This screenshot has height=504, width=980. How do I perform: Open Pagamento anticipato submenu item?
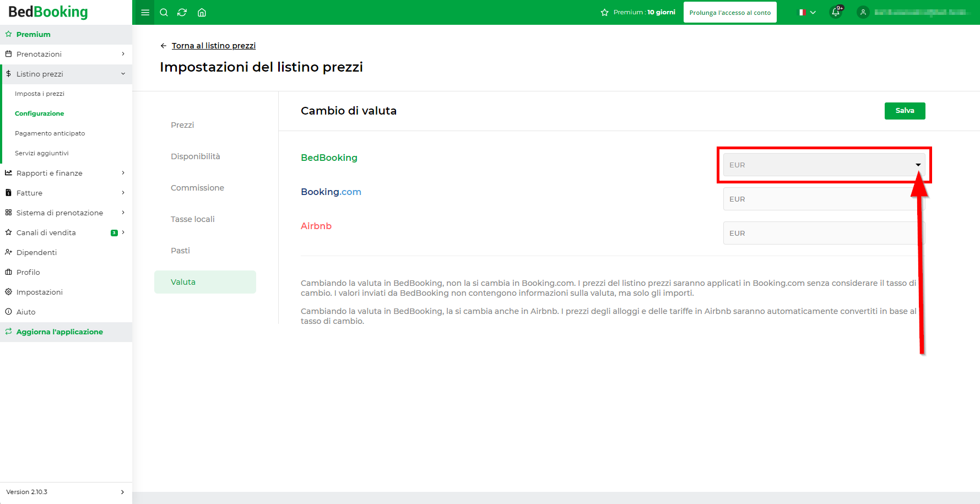tap(50, 133)
